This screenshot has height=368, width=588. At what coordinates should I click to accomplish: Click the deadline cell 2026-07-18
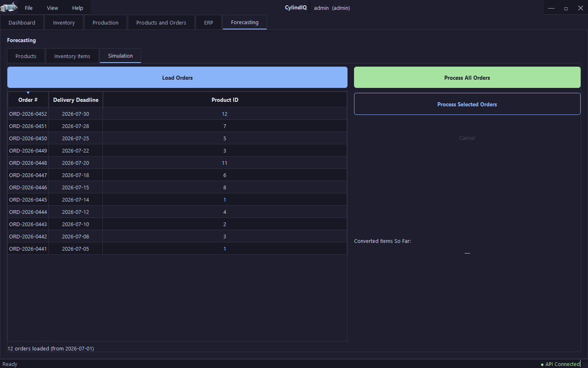click(x=76, y=175)
